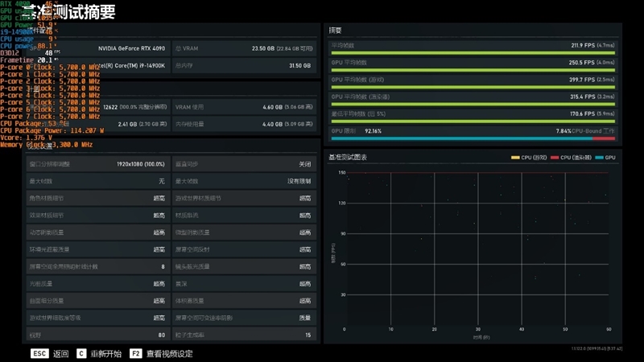Image resolution: width=644 pixels, height=362 pixels.
Task: Click the Memory Clock: 3,300.0 MHz overlay line
Action: [x=47, y=145]
